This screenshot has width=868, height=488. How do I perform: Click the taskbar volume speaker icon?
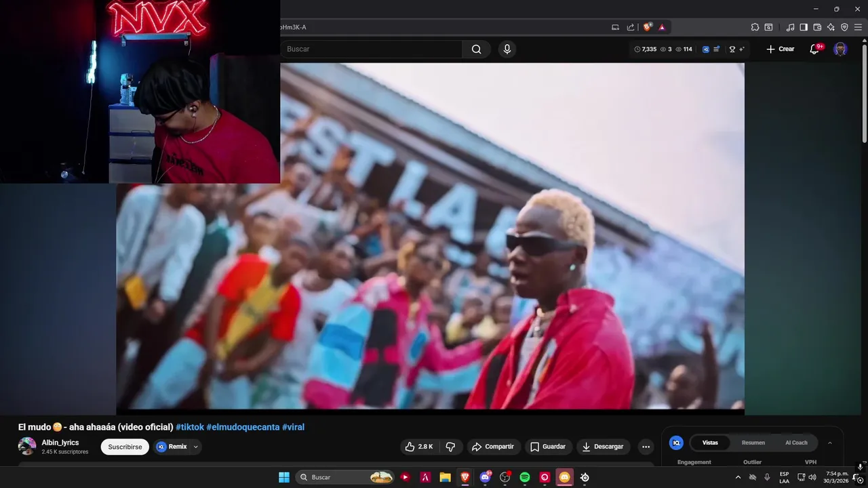click(x=812, y=477)
